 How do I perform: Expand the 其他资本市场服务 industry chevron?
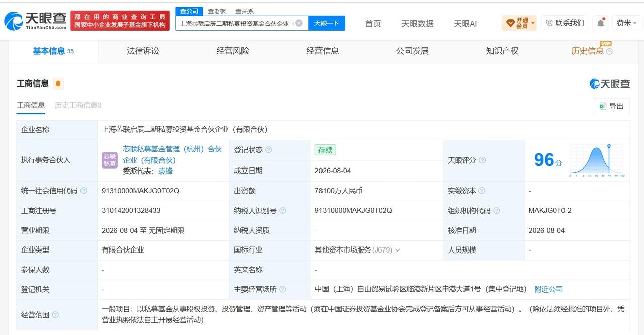point(398,250)
